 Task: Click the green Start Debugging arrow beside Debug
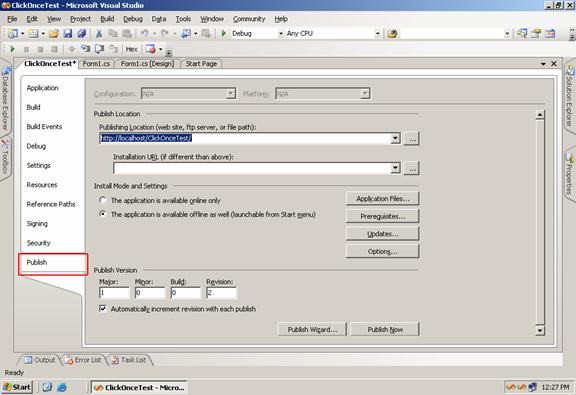[223, 33]
